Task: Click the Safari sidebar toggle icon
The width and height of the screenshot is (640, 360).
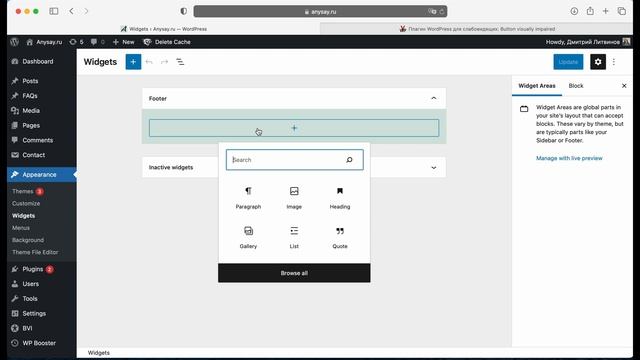Action: pyautogui.click(x=53, y=11)
